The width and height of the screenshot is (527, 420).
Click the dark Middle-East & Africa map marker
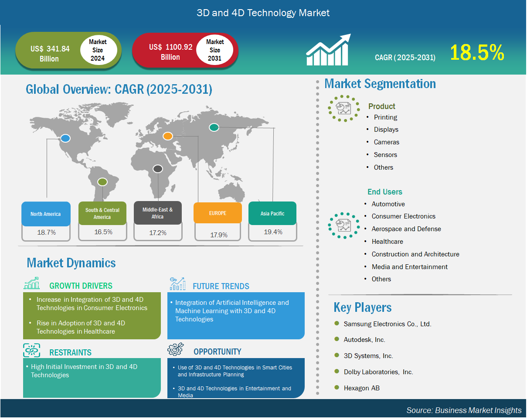tap(157, 169)
